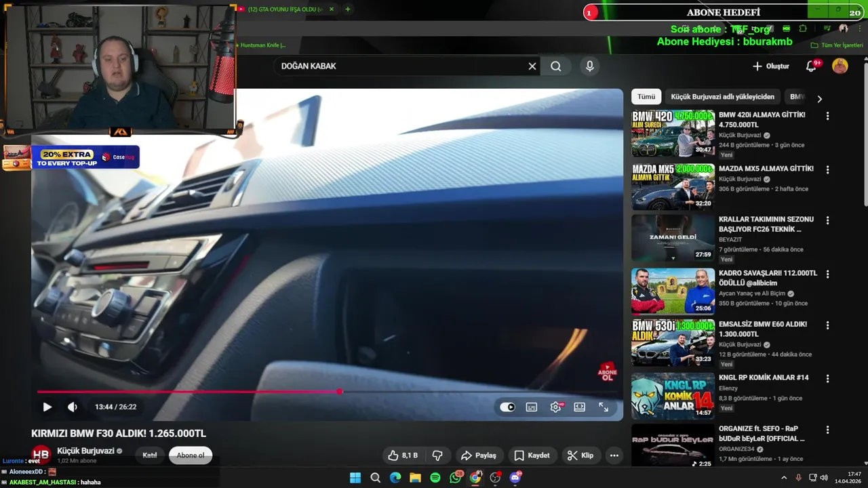Screen dimensions: 868x488
Task: Toggle the autoplay switch in the player
Action: [x=507, y=407]
